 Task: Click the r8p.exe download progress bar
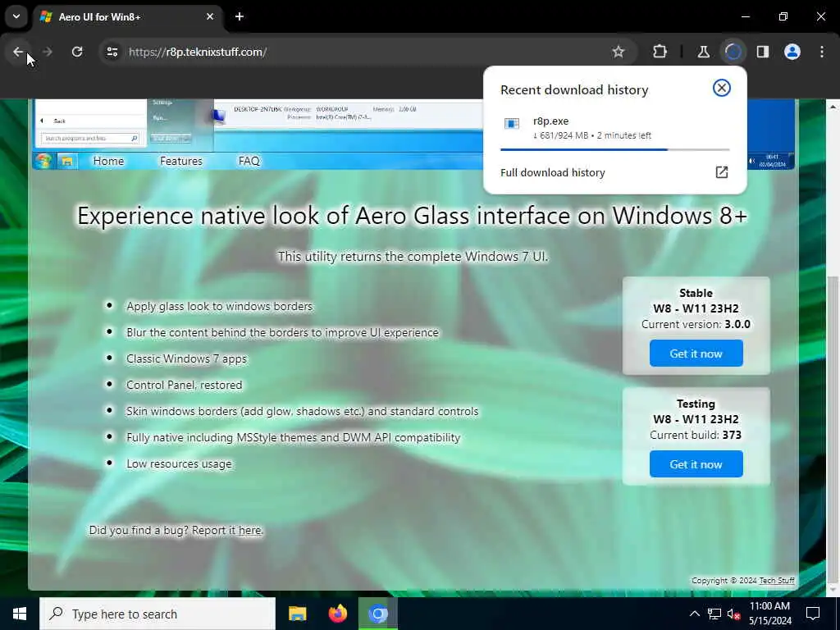[x=615, y=149]
